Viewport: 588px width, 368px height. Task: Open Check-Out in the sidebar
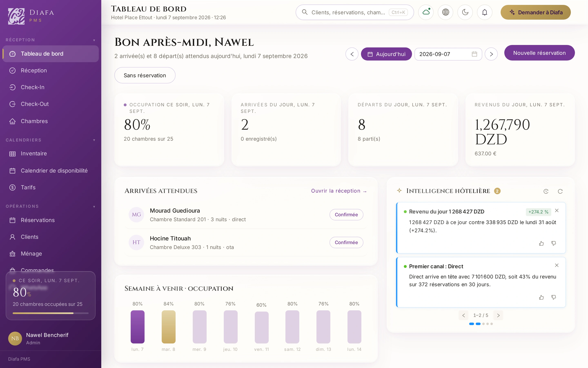coord(51,104)
